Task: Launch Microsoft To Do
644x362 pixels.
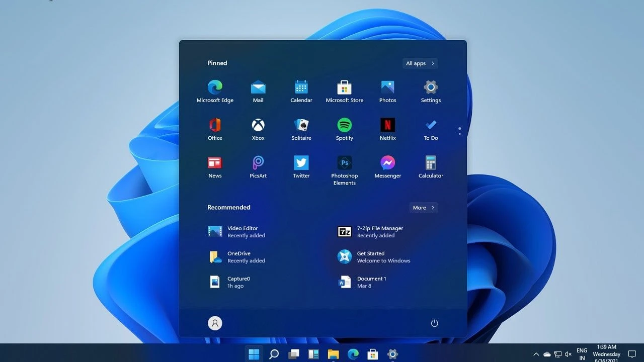Action: pos(431,125)
